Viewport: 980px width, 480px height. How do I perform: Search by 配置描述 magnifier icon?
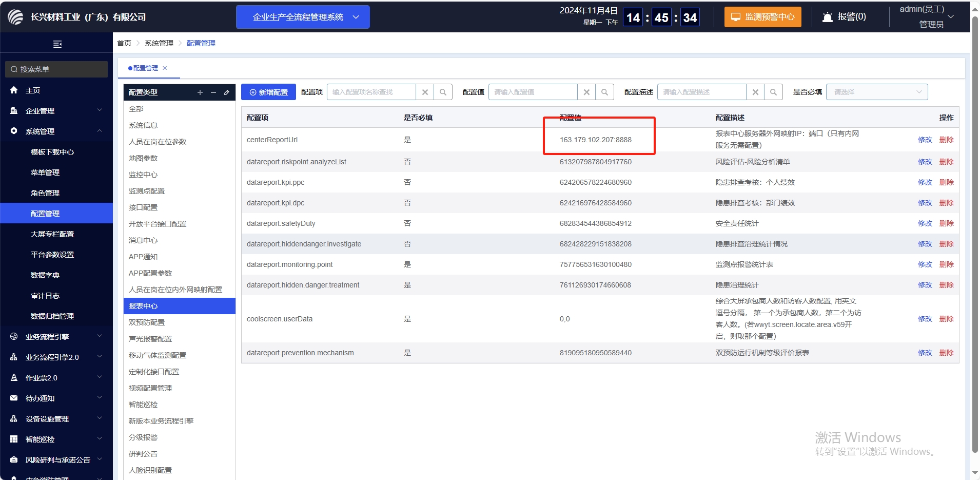pyautogui.click(x=774, y=92)
